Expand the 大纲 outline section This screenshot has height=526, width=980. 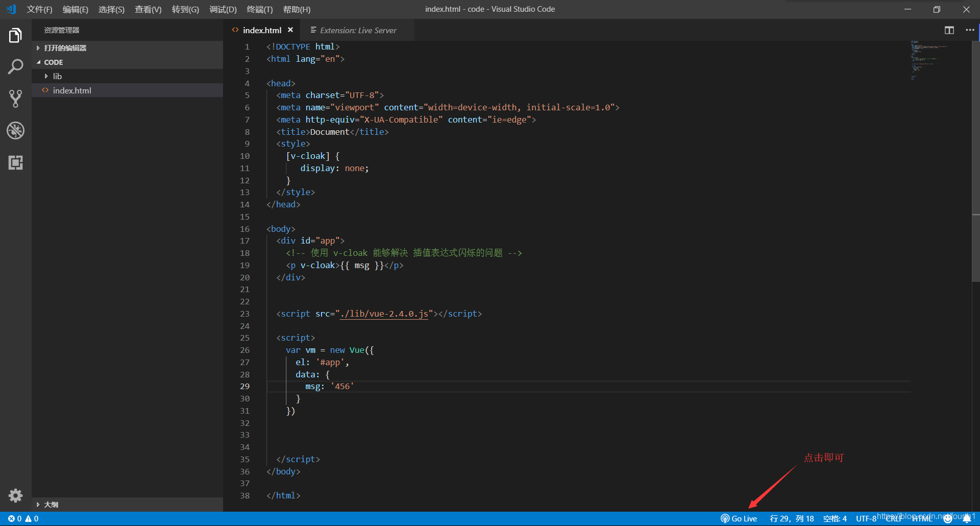tap(127, 505)
